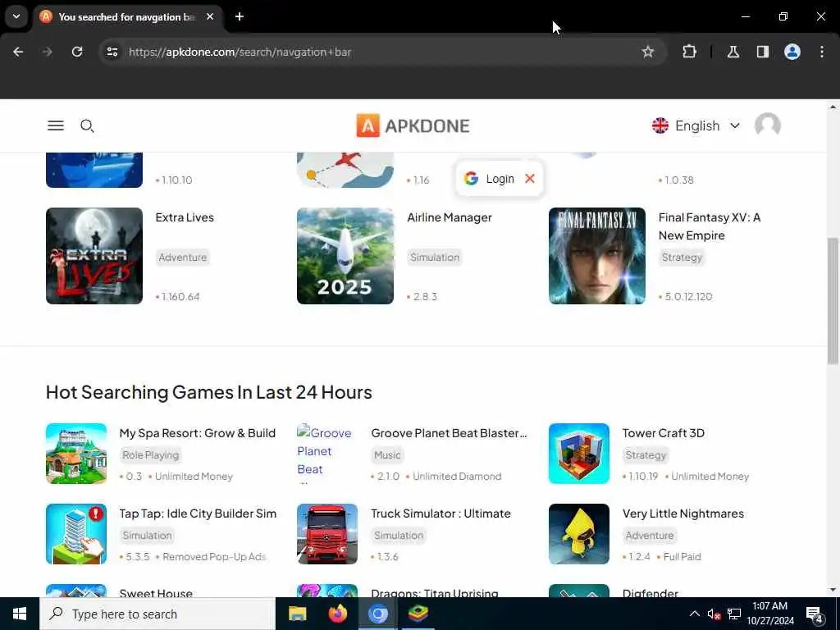Open Truck Simulator : Ultimate title link

click(441, 514)
